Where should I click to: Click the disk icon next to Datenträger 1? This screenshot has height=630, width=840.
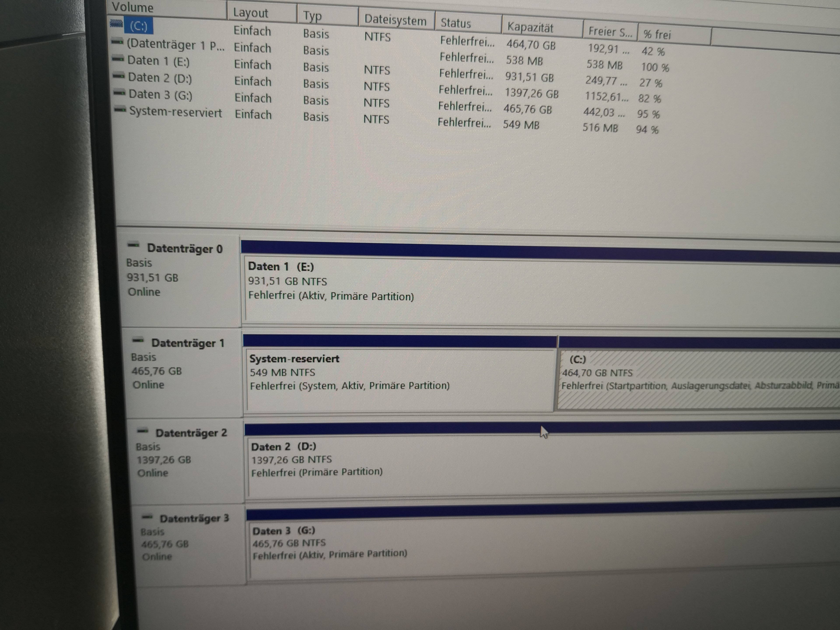[x=138, y=340]
